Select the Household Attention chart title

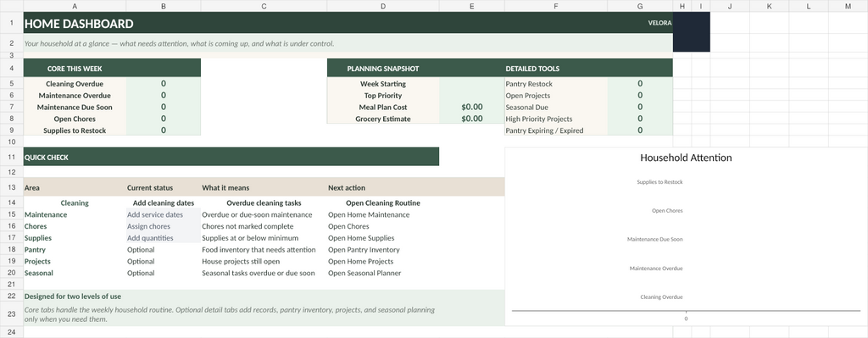pos(686,158)
